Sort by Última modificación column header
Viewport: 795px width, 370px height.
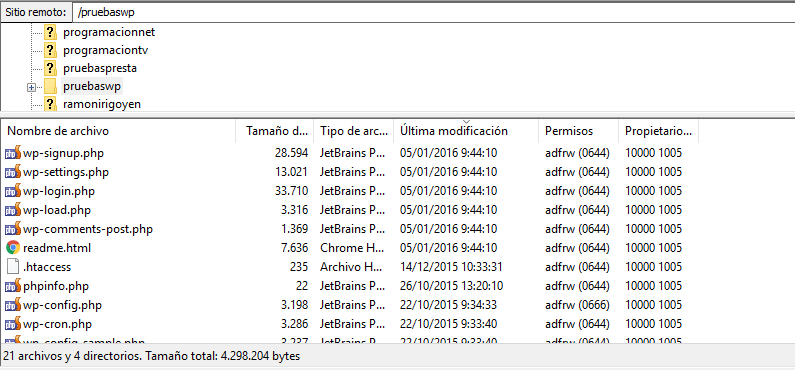pos(466,131)
